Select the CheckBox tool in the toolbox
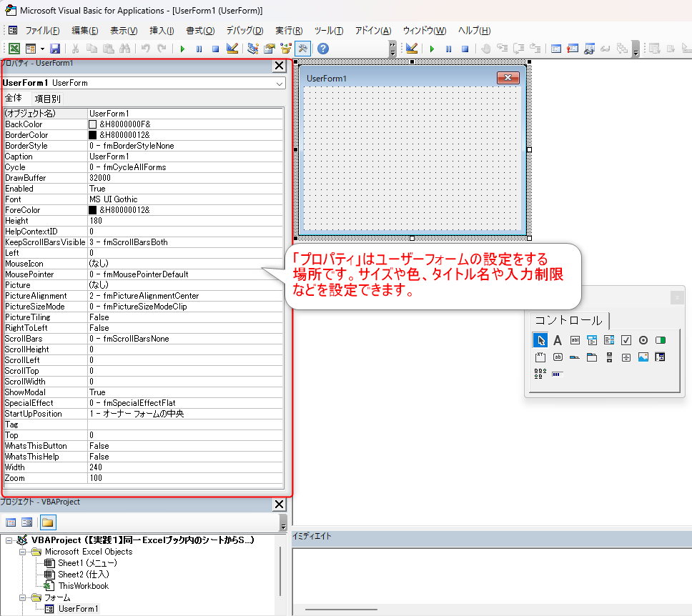Viewport: 692px width, 616px height. tap(626, 340)
